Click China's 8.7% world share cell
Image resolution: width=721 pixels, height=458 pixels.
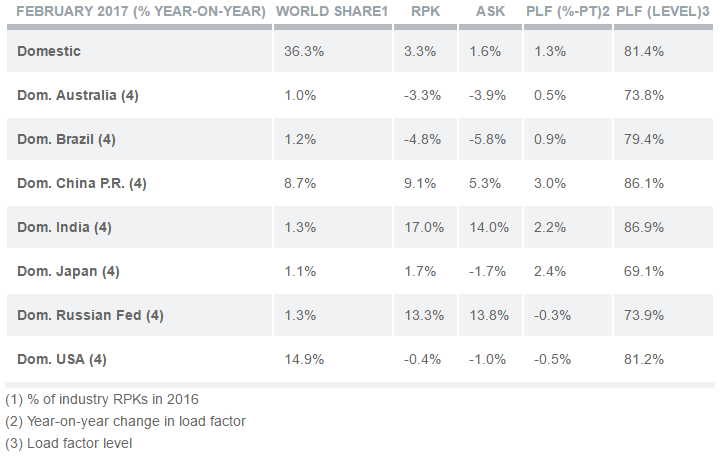[300, 183]
